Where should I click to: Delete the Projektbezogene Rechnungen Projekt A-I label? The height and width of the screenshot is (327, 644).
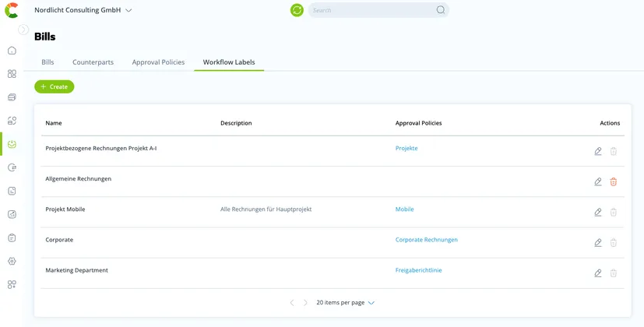coord(613,151)
